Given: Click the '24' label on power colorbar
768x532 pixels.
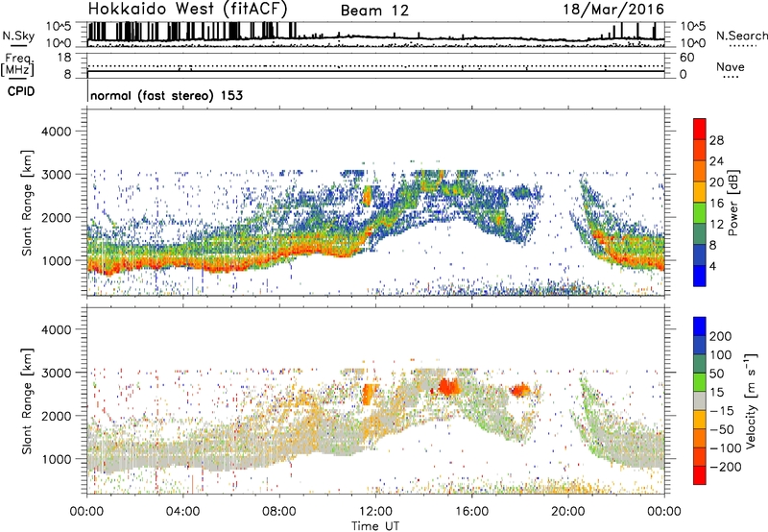Looking at the screenshot, I should (716, 161).
